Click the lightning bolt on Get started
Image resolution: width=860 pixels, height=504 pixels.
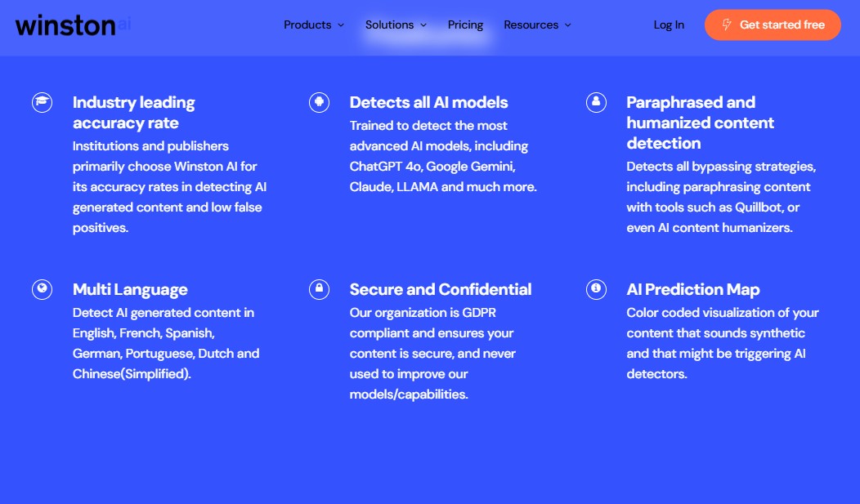pos(725,25)
